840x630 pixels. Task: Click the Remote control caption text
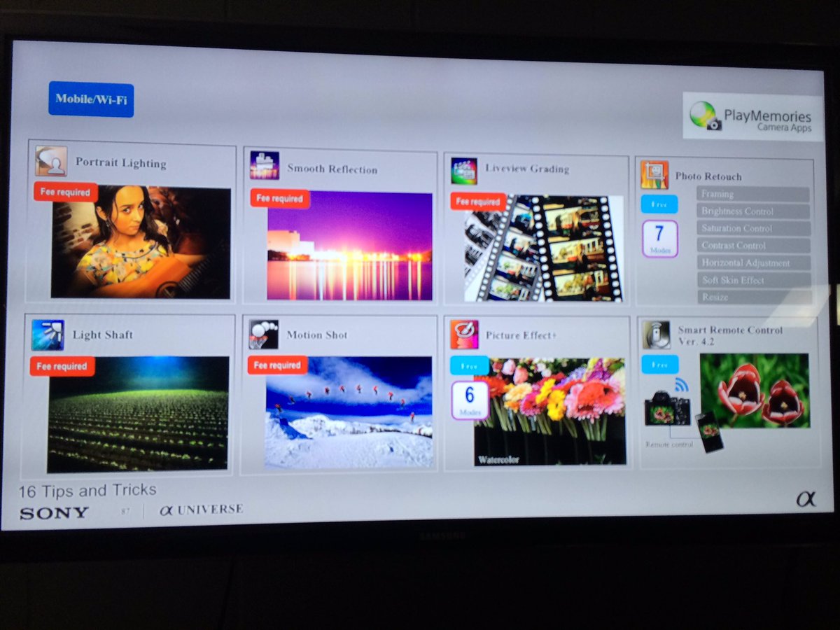point(669,444)
